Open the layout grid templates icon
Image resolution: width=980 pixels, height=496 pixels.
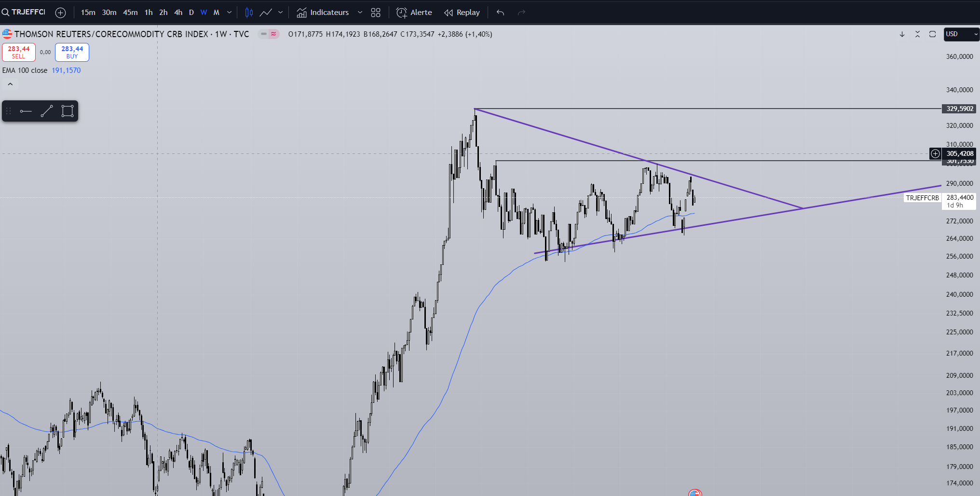(x=376, y=13)
